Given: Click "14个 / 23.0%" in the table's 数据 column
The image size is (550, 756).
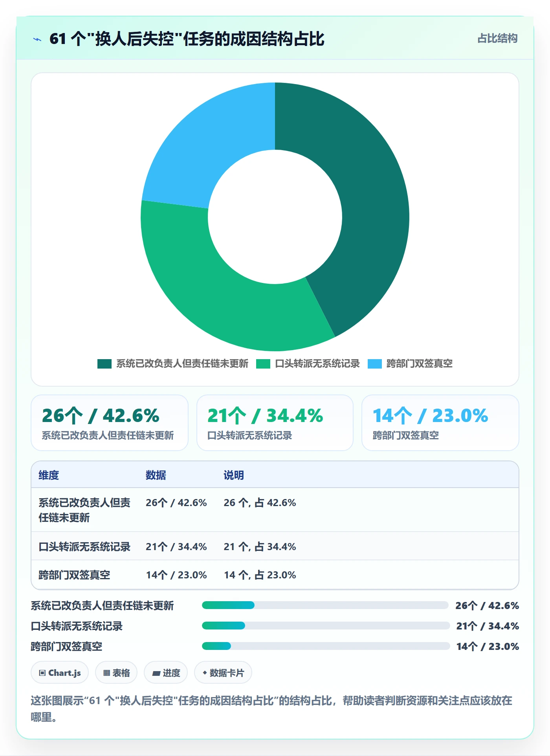Looking at the screenshot, I should point(176,575).
